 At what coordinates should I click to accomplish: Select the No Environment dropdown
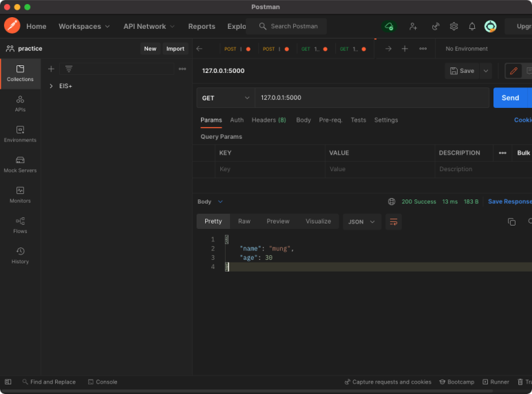(467, 49)
